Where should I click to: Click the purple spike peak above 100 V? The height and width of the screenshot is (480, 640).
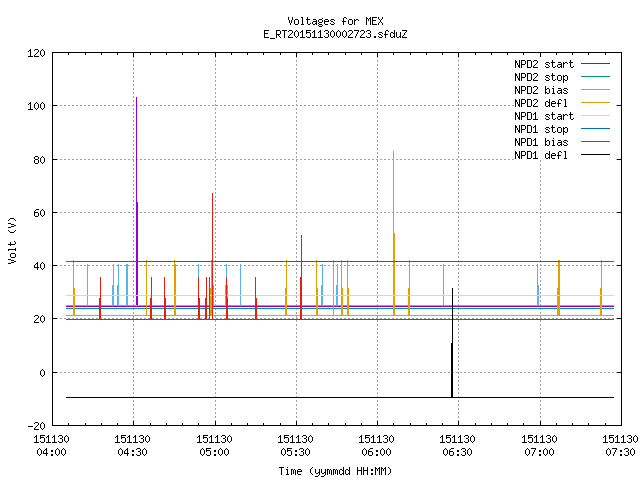pyautogui.click(x=136, y=99)
